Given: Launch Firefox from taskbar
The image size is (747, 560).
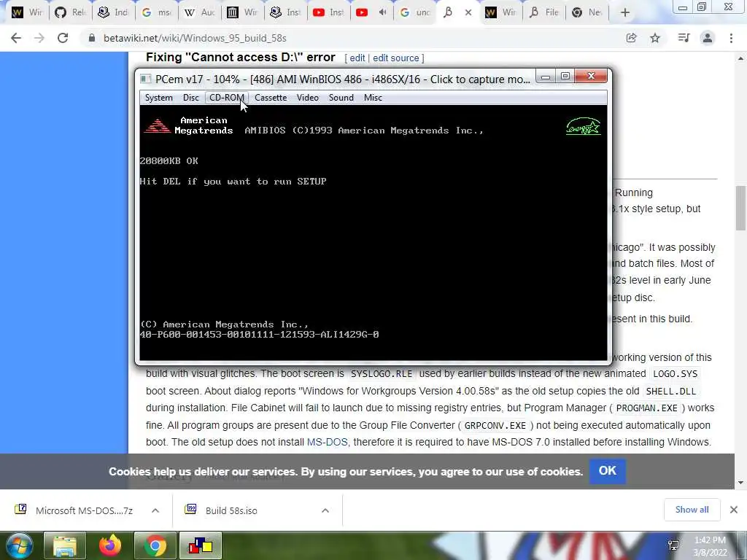Looking at the screenshot, I should click(110, 545).
